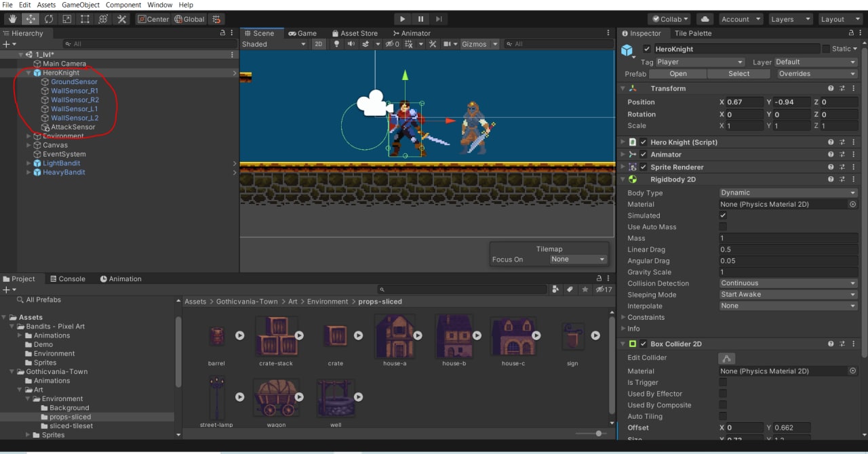Click the prefab Open button

(x=677, y=74)
